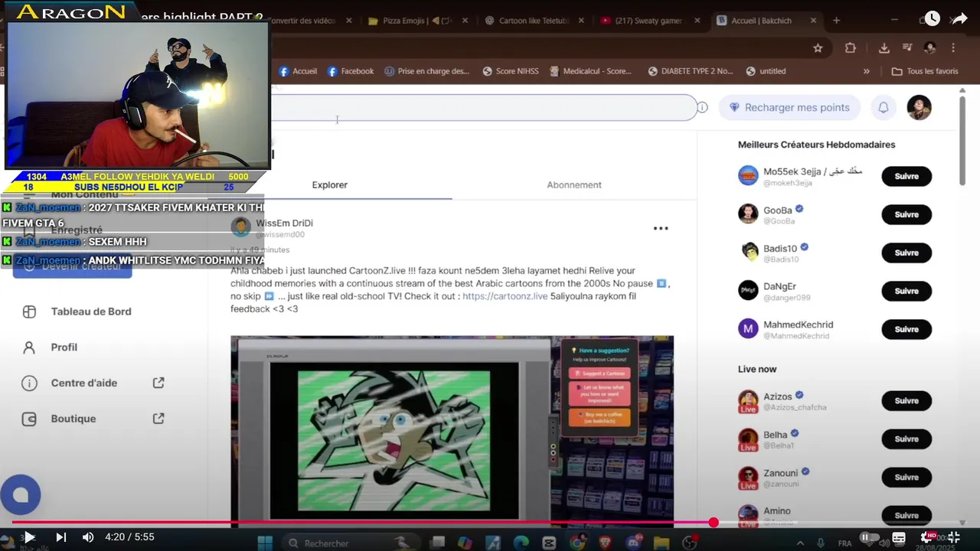Open Azizos live avatar

tap(748, 401)
